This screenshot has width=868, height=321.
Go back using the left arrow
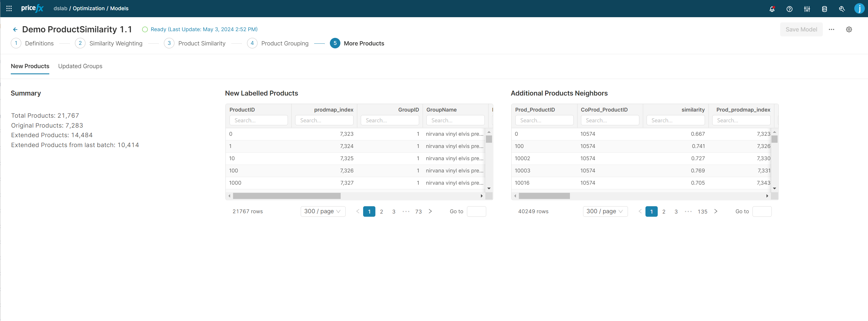pos(15,30)
